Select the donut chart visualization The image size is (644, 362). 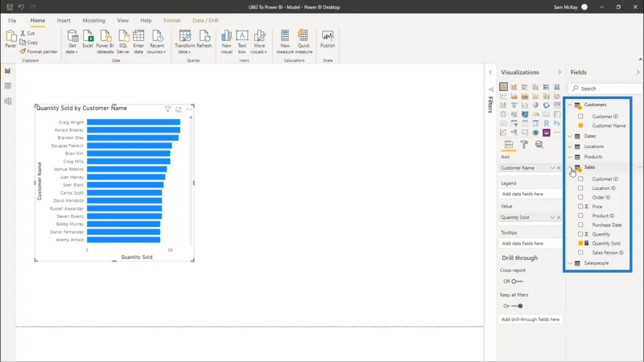tap(547, 105)
